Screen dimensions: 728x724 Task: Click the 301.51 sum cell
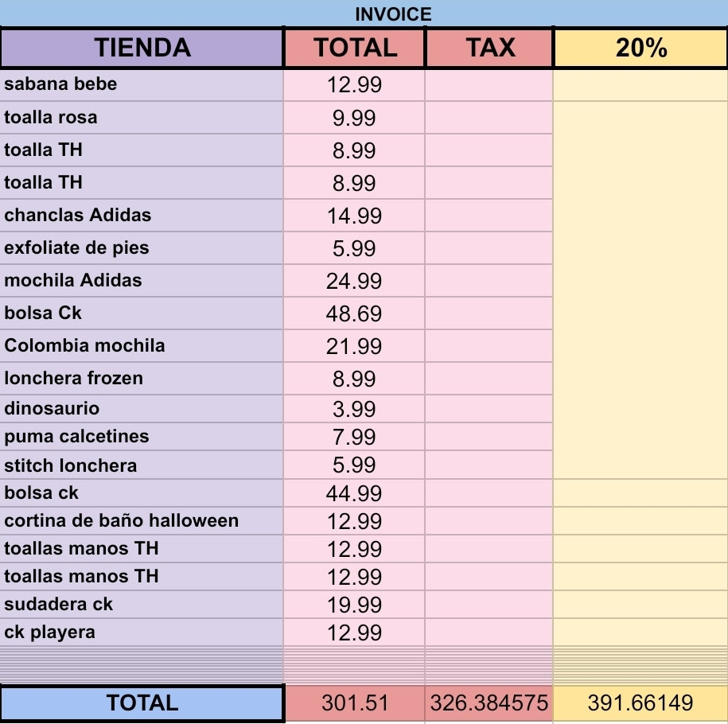354,703
